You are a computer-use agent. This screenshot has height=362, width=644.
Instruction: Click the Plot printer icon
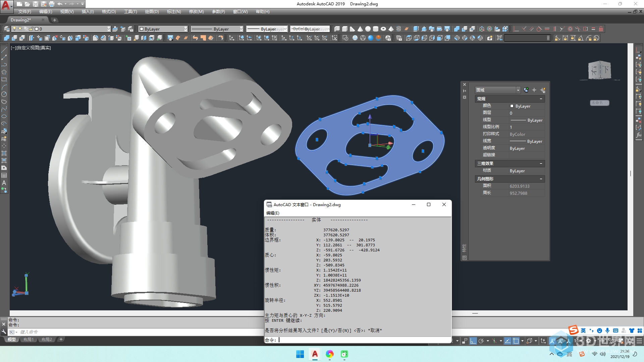coord(51,4)
